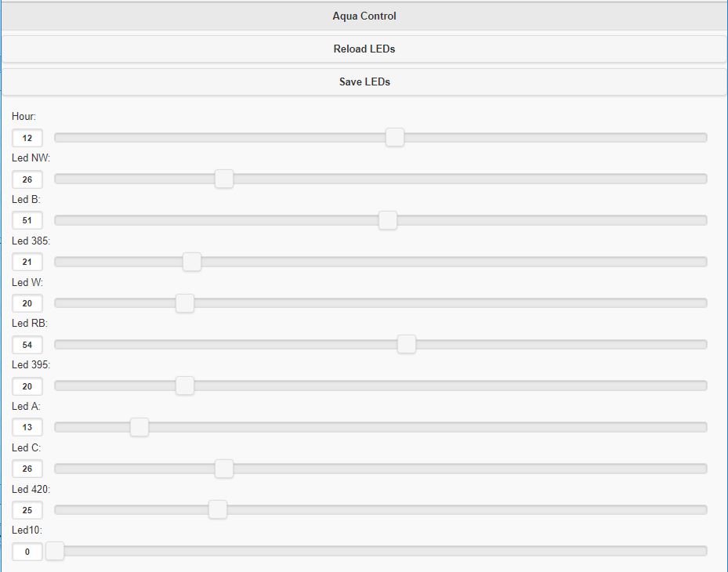Select the Led RB number input
Viewport: 728px width, 572px height.
pyautogui.click(x=27, y=345)
